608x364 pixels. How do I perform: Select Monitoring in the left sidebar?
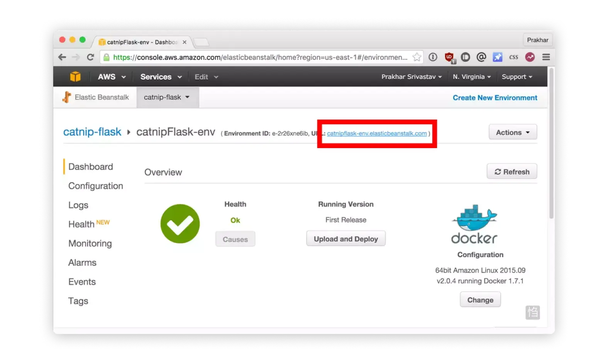coord(90,243)
